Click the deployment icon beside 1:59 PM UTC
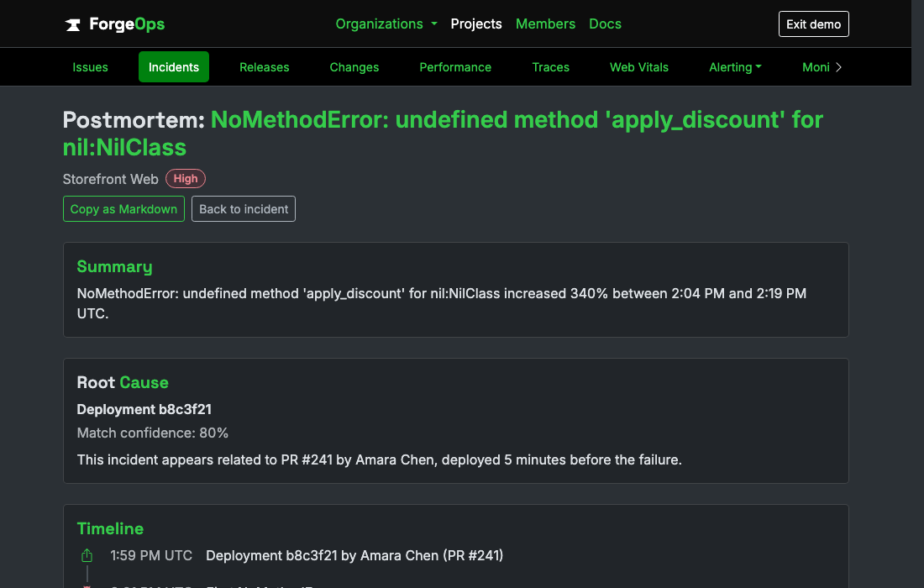 (x=87, y=555)
